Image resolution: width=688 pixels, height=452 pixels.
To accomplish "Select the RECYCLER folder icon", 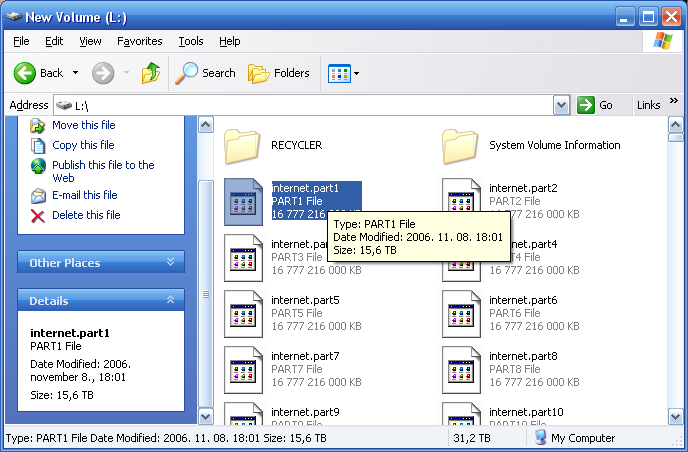I will click(242, 146).
